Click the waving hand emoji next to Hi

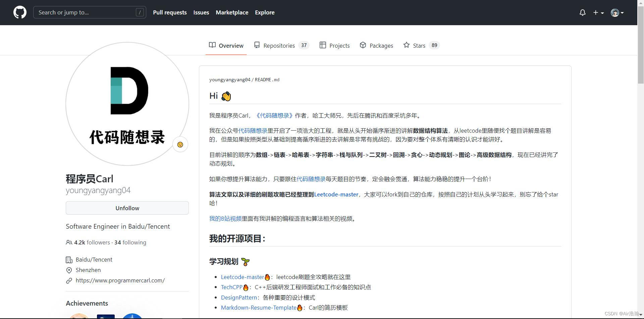click(x=226, y=96)
